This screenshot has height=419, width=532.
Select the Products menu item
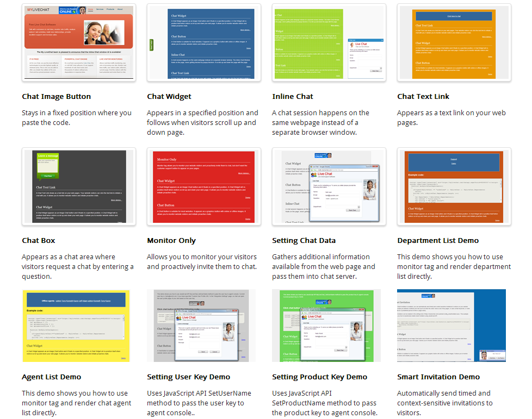110,9
